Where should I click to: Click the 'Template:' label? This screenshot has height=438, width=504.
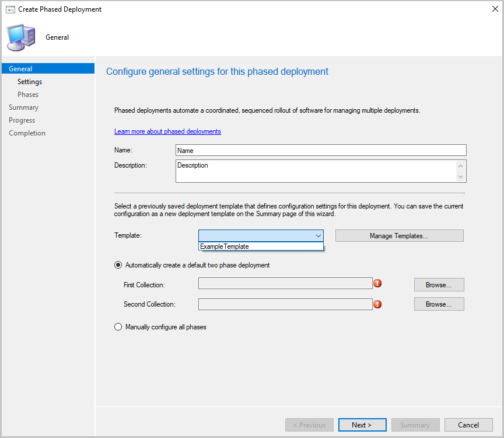[128, 235]
